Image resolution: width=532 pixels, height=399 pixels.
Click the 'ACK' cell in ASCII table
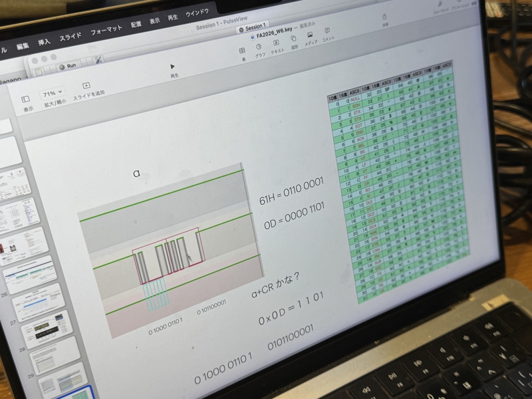click(360, 139)
